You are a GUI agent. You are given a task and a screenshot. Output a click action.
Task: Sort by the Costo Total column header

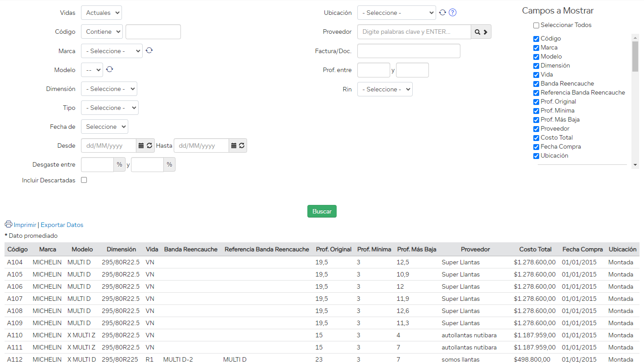[x=535, y=249]
